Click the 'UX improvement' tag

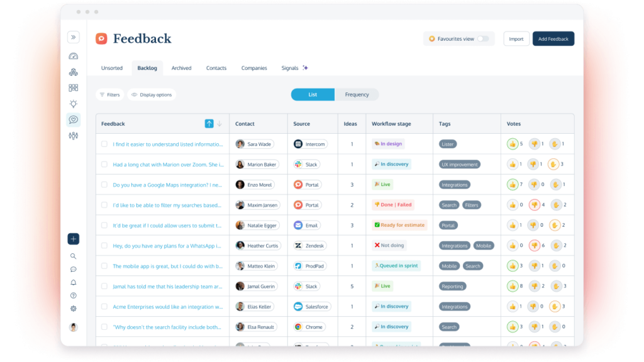[x=460, y=164]
